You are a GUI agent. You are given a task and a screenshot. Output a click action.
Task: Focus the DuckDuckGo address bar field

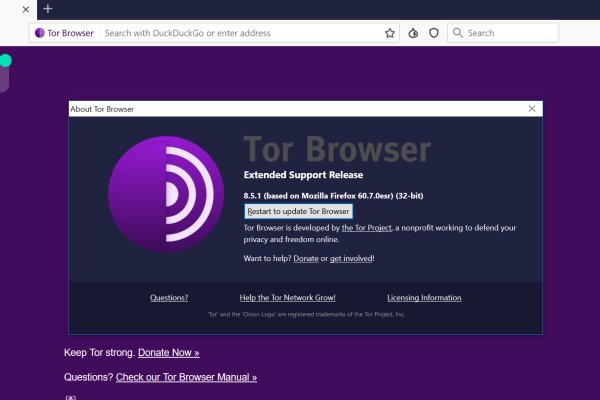click(240, 33)
